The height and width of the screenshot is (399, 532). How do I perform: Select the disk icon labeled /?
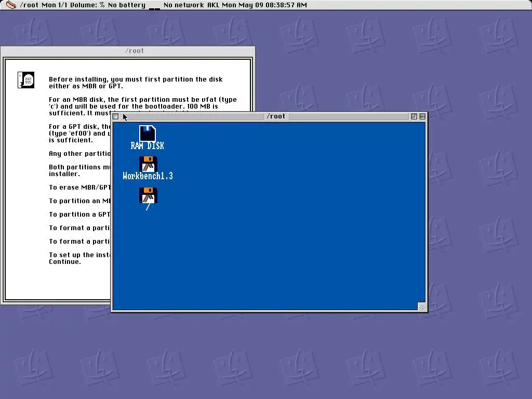pyautogui.click(x=148, y=195)
